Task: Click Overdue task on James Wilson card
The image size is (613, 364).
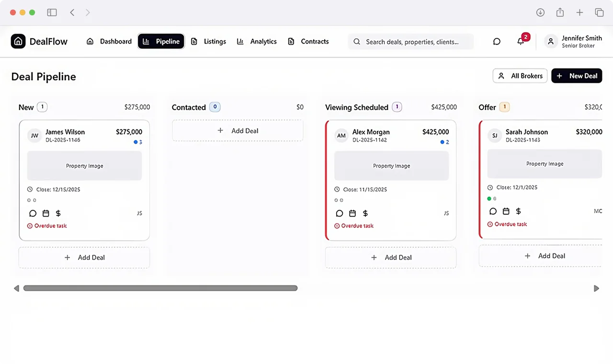Action: click(47, 226)
